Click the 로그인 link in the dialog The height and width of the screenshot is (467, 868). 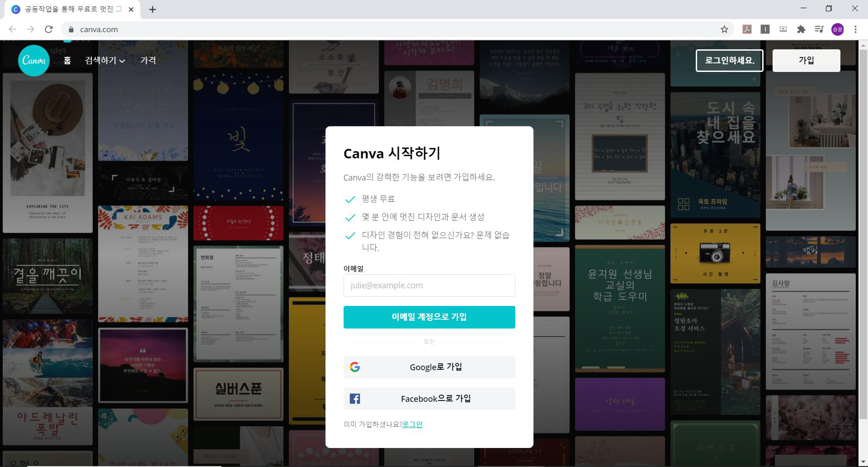(412, 424)
